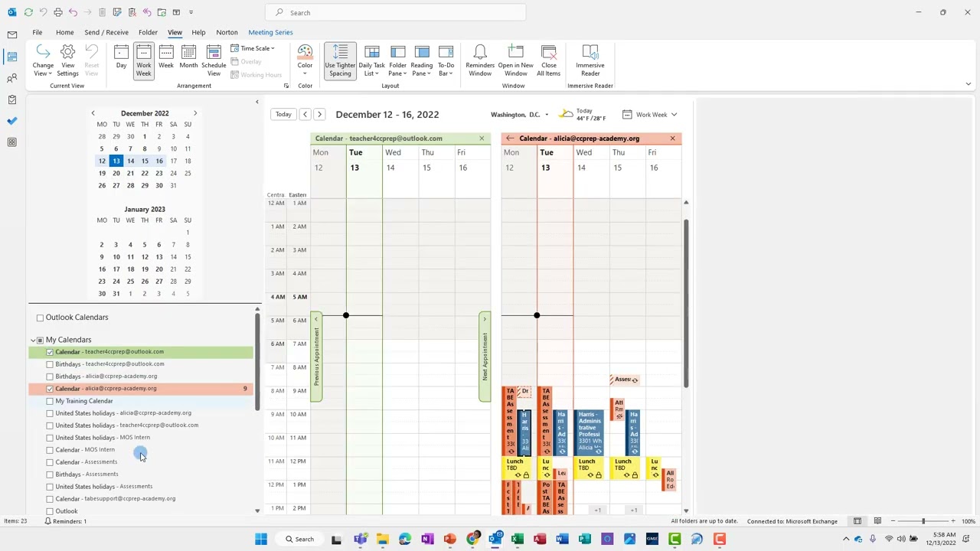Viewport: 980px width, 551px height.
Task: Toggle Use Tighter Spacing
Action: point(340,60)
